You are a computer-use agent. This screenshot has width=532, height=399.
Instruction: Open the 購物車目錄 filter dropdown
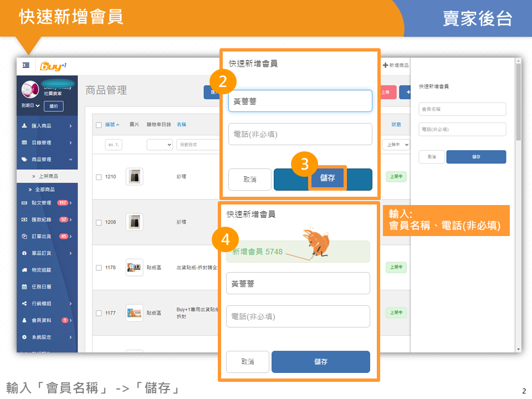pos(160,145)
